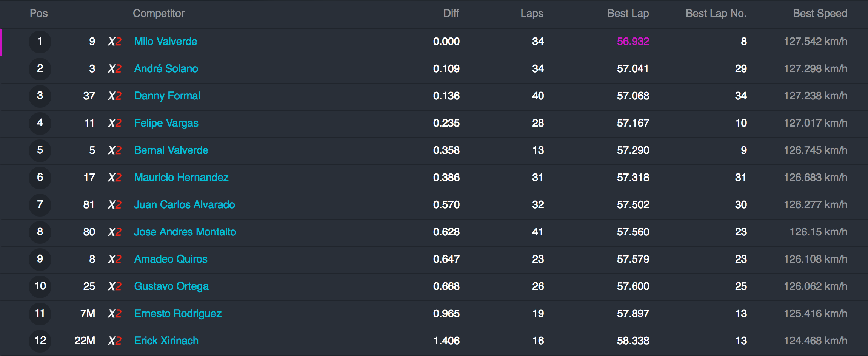Select Ernesto Rodriguez name link
Screen dimensions: 868x356
pyautogui.click(x=178, y=314)
